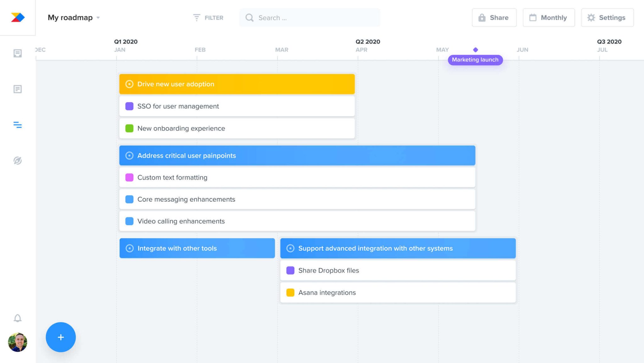The width and height of the screenshot is (644, 363).
Task: Click the document view icon in sidebar
Action: [18, 89]
